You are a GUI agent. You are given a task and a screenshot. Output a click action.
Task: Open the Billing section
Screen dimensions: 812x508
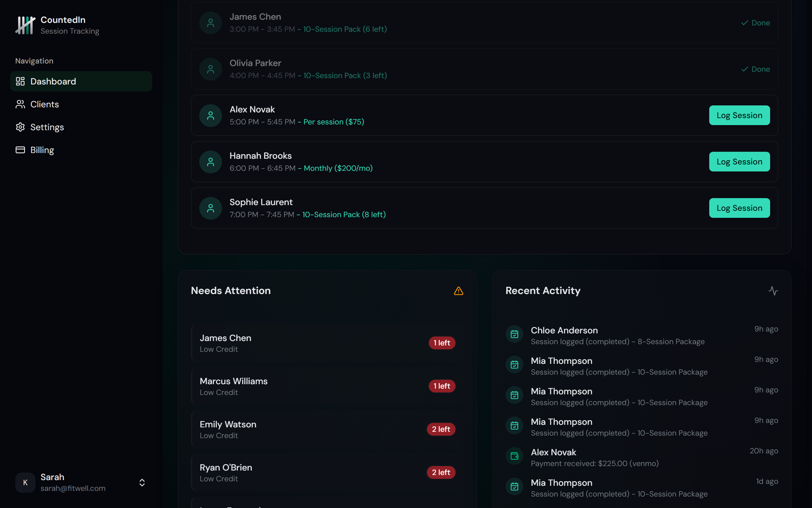click(81, 150)
